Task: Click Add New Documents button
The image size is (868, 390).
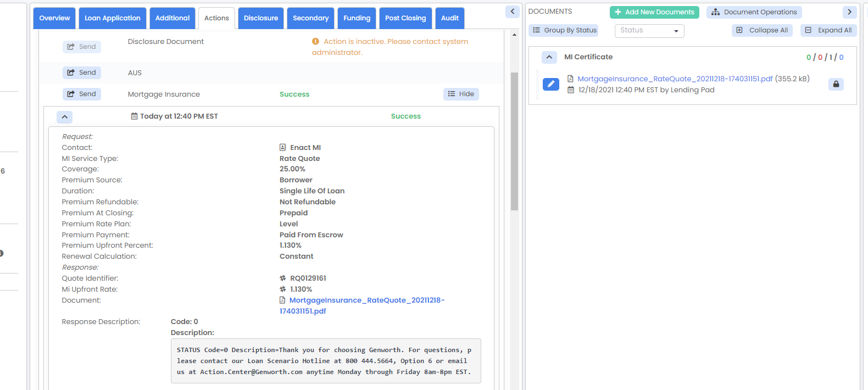Action: click(x=654, y=12)
